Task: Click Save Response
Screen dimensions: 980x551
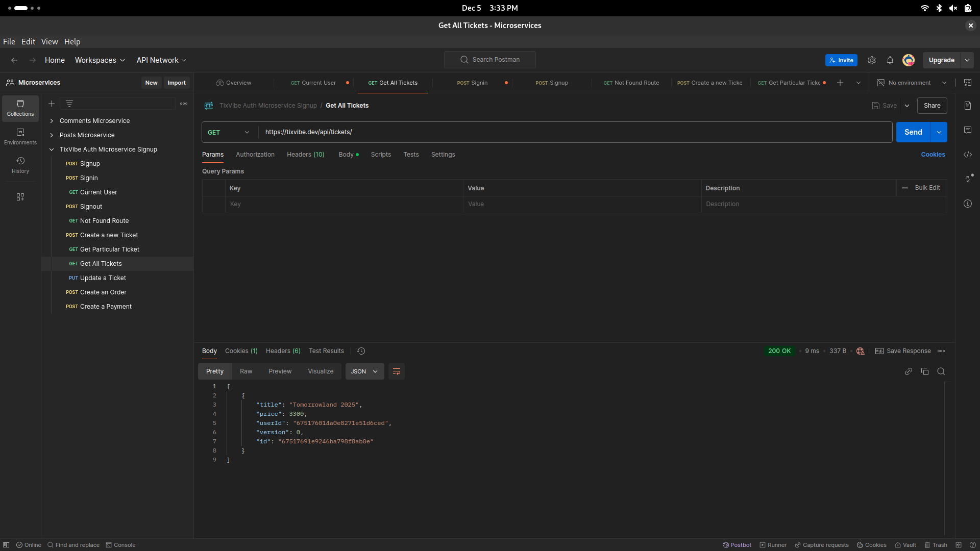Action: pyautogui.click(x=903, y=351)
